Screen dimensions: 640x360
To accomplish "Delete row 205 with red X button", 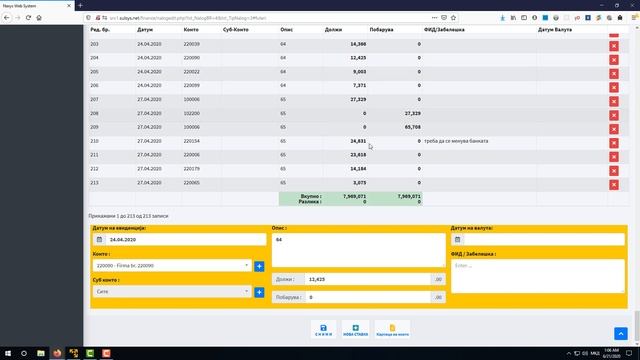I will (x=613, y=74).
